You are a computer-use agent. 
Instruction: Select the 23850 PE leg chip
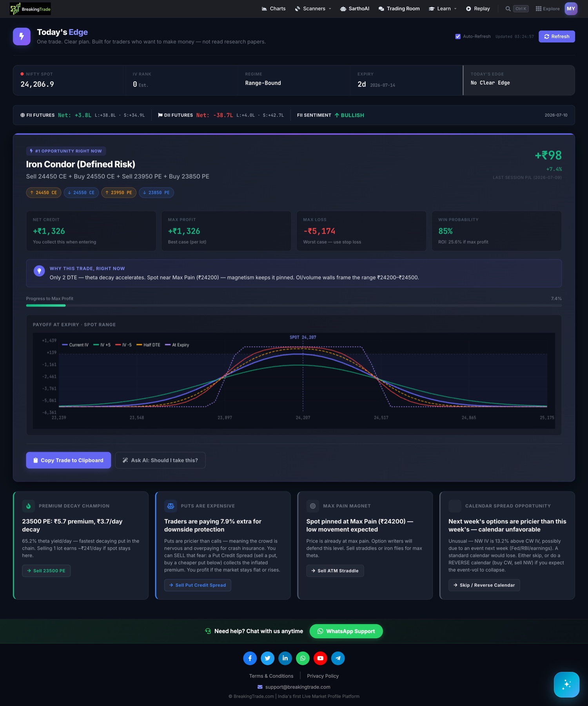coord(156,192)
